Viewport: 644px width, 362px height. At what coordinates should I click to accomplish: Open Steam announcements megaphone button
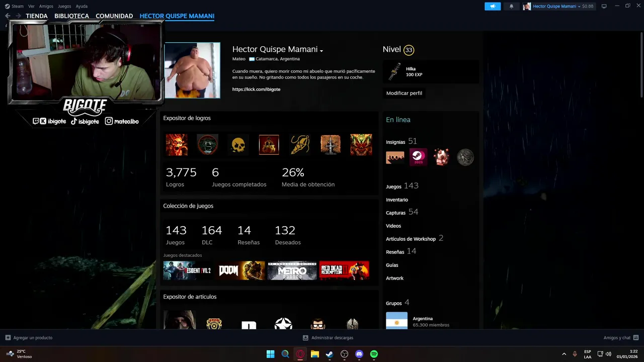tap(493, 6)
